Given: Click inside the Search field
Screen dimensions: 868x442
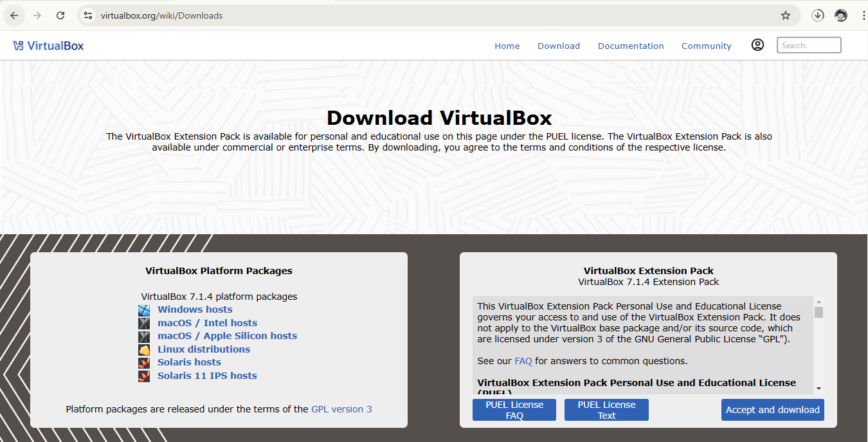Looking at the screenshot, I should click(808, 45).
